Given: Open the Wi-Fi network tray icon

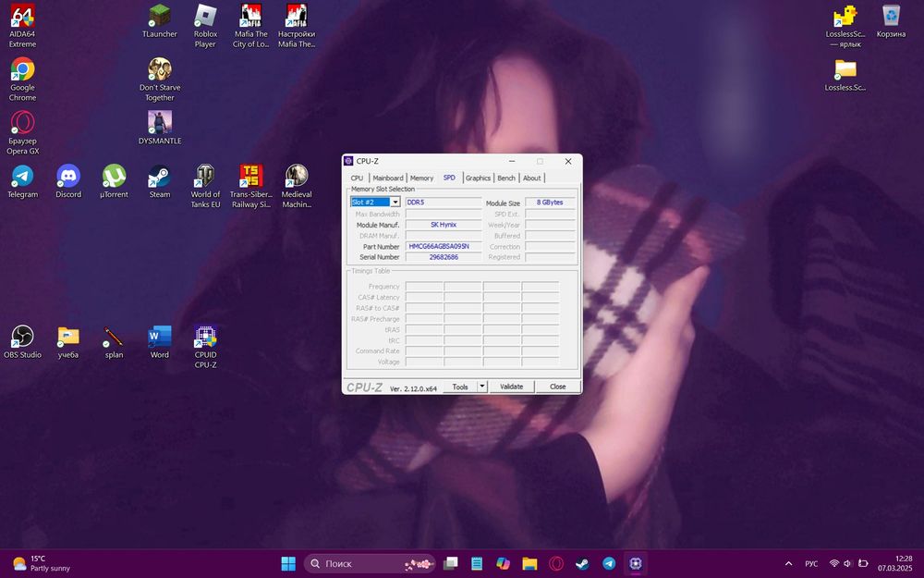Looking at the screenshot, I should tap(833, 564).
